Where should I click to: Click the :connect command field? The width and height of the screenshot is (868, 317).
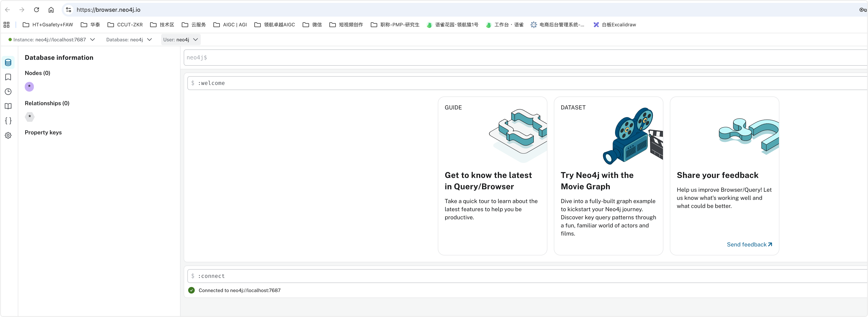[527, 276]
